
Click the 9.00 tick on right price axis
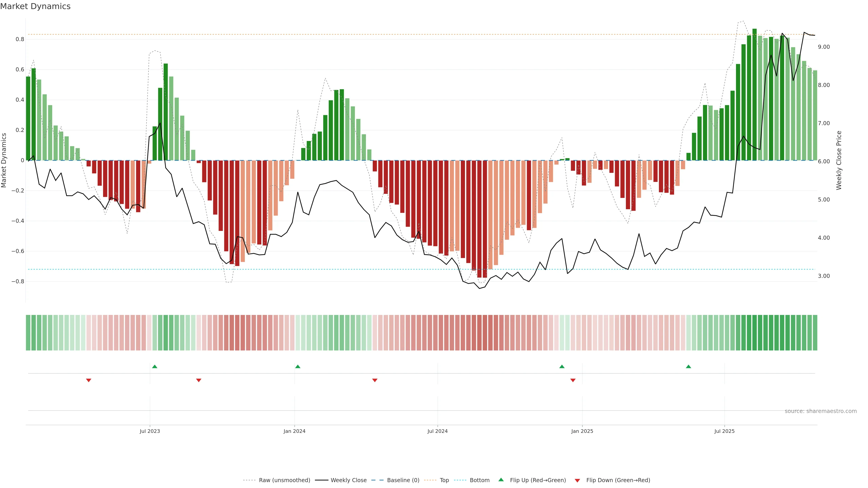pyautogui.click(x=823, y=47)
